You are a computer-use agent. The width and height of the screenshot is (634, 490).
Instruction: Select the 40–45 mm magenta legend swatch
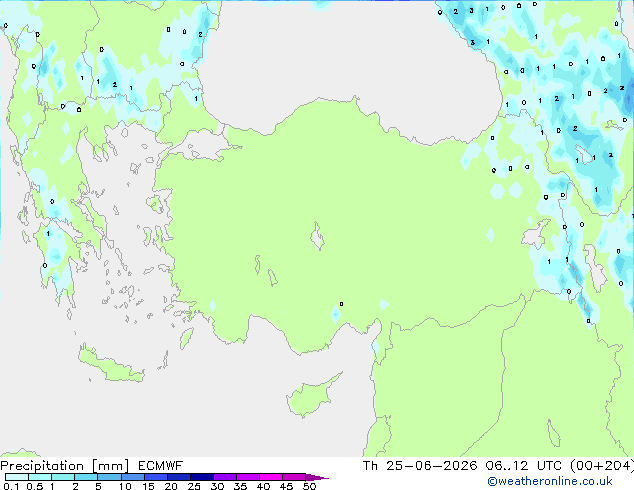(x=271, y=477)
